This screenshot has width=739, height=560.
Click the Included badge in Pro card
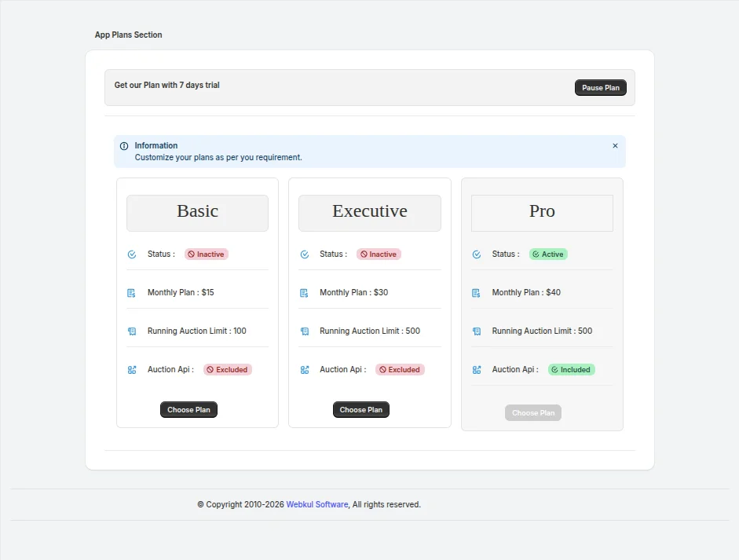pyautogui.click(x=571, y=370)
